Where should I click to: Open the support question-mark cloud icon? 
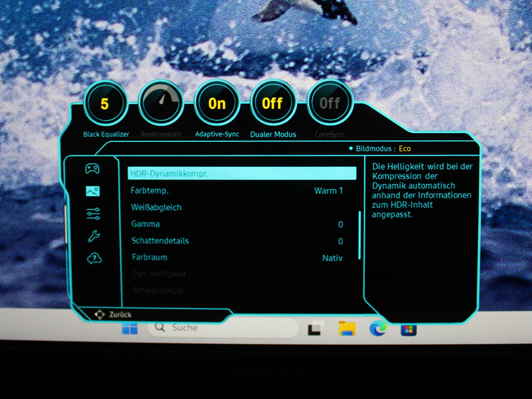click(x=95, y=259)
